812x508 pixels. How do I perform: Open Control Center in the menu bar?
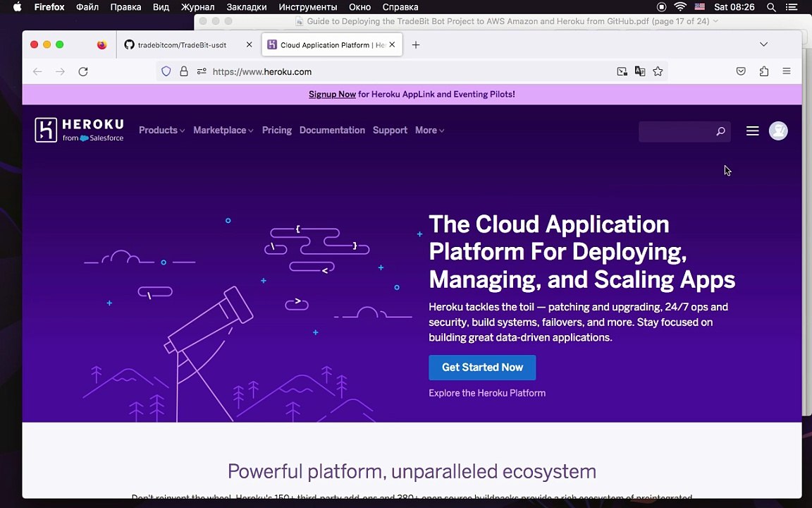(792, 7)
